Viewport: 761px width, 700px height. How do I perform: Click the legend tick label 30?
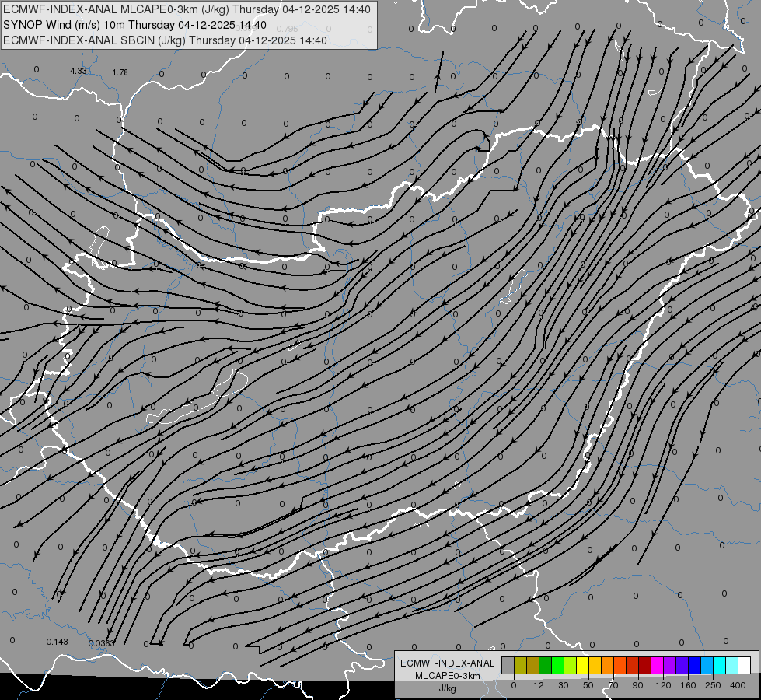click(564, 685)
